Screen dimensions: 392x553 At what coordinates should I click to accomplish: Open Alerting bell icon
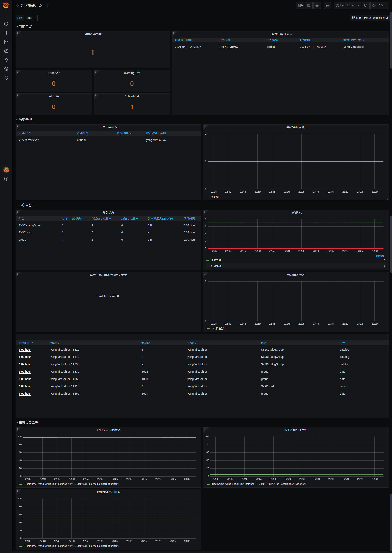point(6,60)
